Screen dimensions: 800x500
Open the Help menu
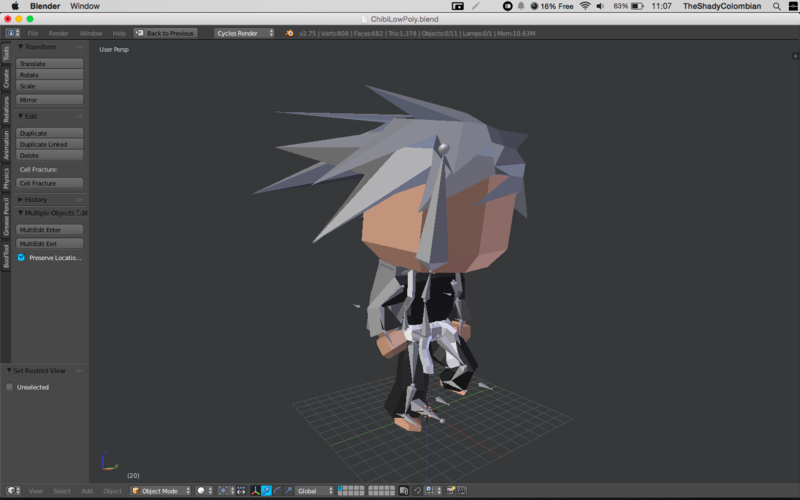click(x=119, y=33)
